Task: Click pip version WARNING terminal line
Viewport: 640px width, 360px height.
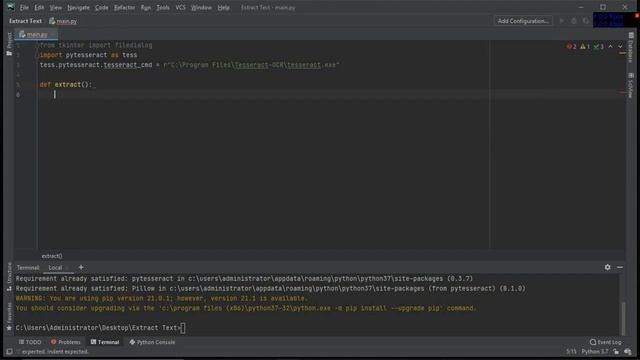Action: [x=161, y=298]
